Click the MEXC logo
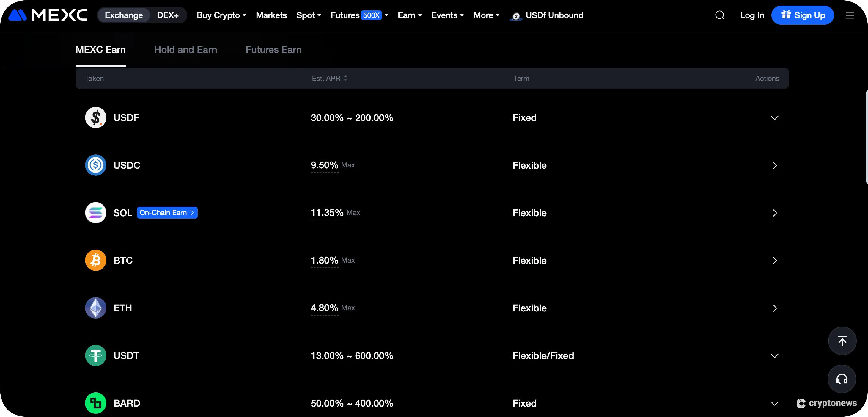This screenshot has width=868, height=417. coord(47,15)
